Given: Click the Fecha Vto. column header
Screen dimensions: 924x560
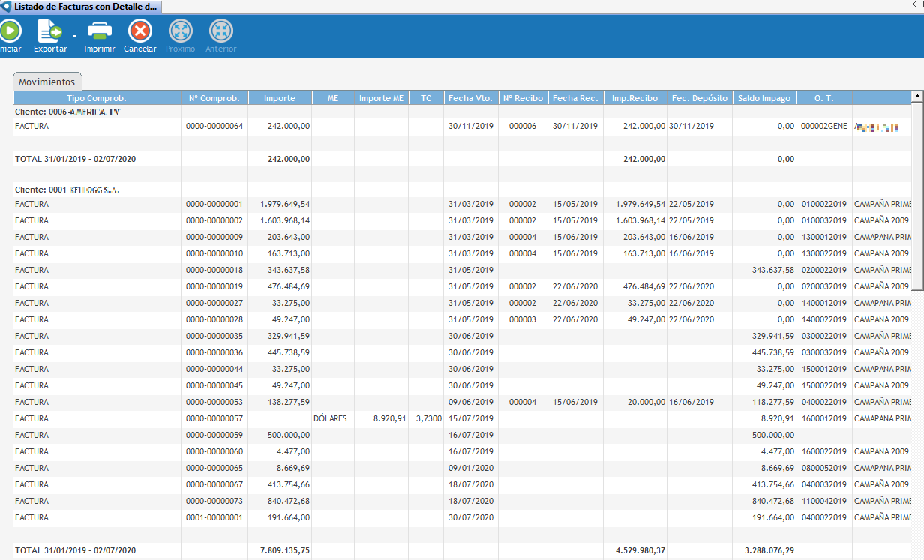Looking at the screenshot, I should coord(470,98).
